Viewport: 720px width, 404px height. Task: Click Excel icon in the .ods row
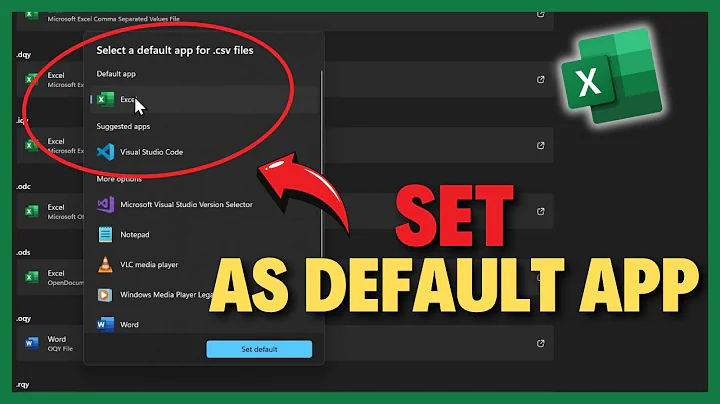tap(31, 277)
